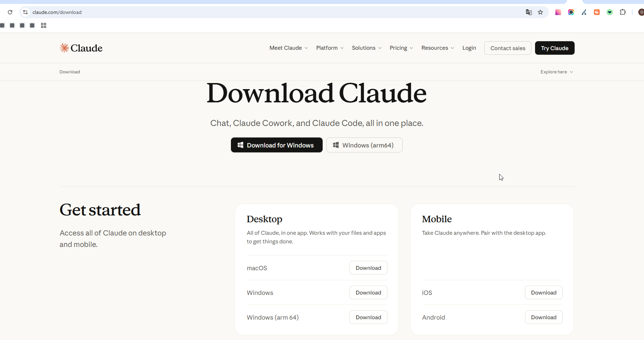Image resolution: width=644 pixels, height=340 pixels.
Task: Click the "Get started" heading
Action: click(100, 210)
